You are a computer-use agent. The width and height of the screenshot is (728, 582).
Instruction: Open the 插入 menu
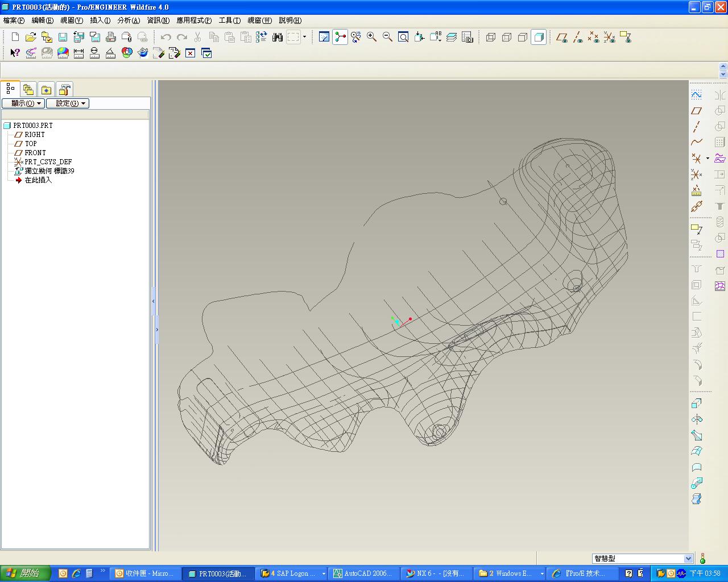(x=100, y=20)
